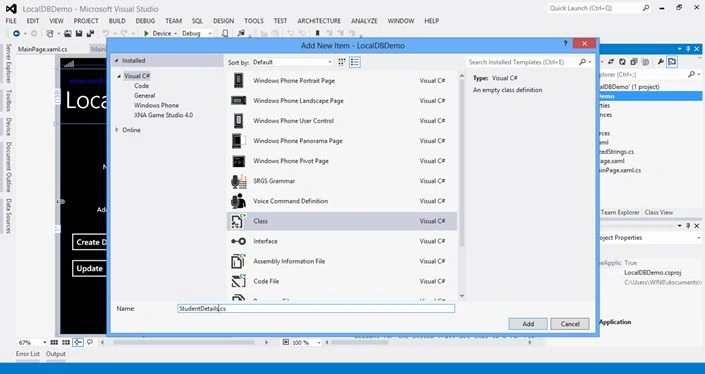705x374 pixels.
Task: Click the Start debugging green play icon
Action: (146, 33)
